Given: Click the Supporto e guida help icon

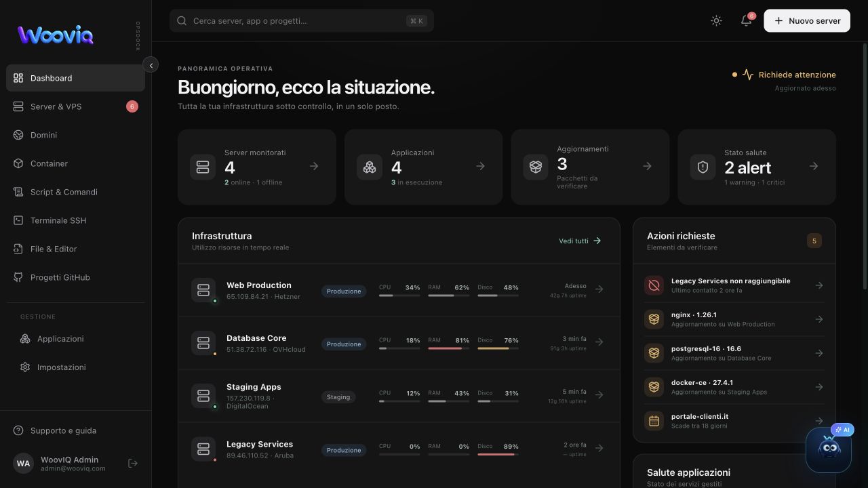Looking at the screenshot, I should [18, 431].
